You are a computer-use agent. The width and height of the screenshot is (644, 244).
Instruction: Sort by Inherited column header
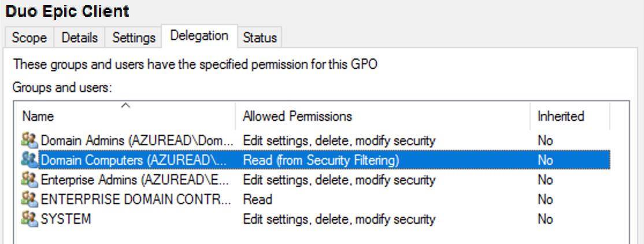point(561,116)
